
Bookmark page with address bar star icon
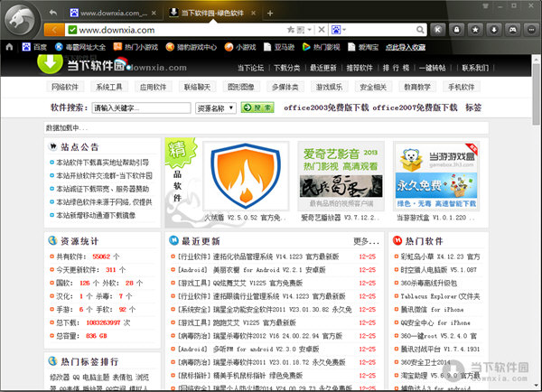[x=291, y=30]
